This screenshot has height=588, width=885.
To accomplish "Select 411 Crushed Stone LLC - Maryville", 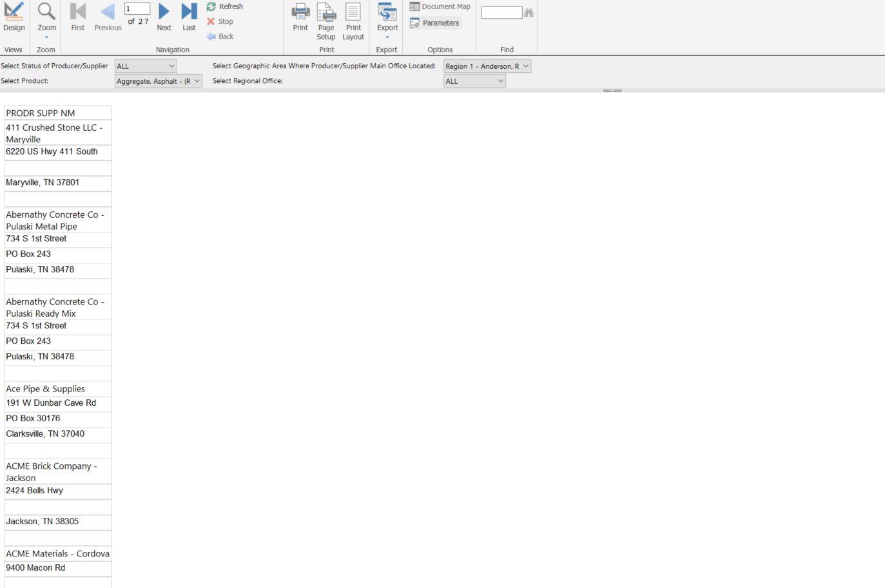I will (x=57, y=133).
